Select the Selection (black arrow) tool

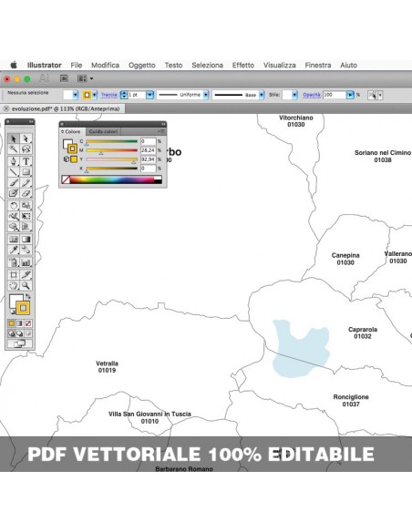pyautogui.click(x=14, y=138)
